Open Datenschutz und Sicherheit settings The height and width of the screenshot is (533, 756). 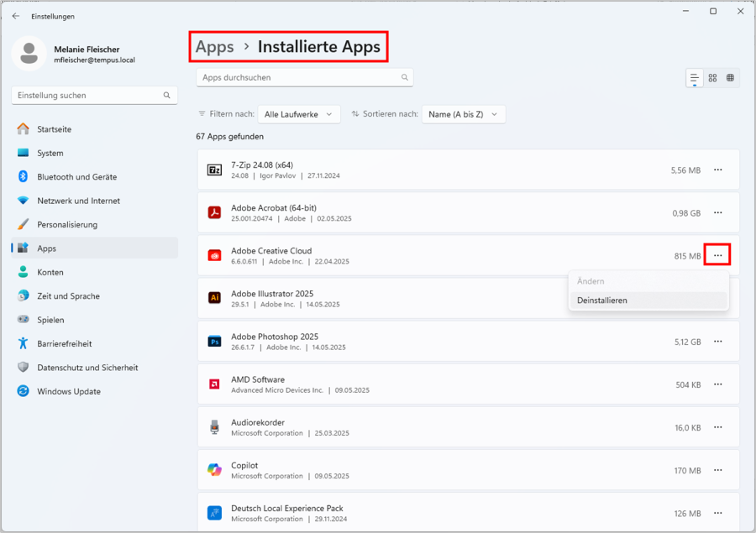coord(94,368)
